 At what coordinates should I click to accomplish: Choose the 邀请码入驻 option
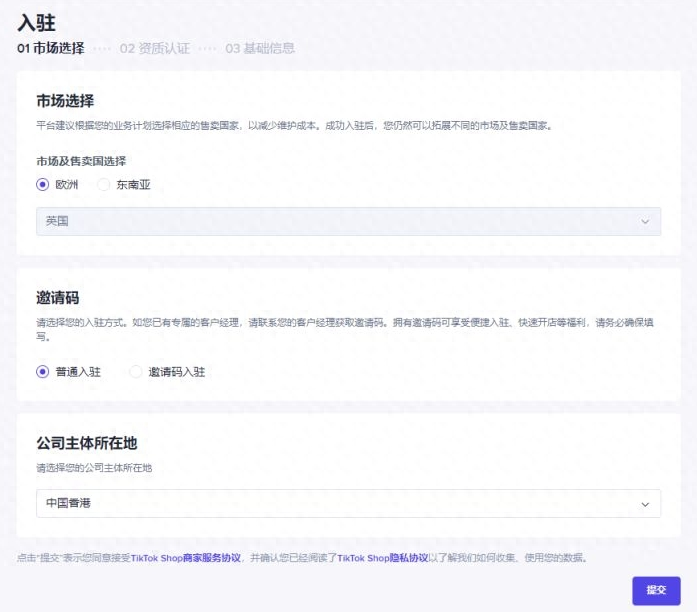pyautogui.click(x=137, y=372)
